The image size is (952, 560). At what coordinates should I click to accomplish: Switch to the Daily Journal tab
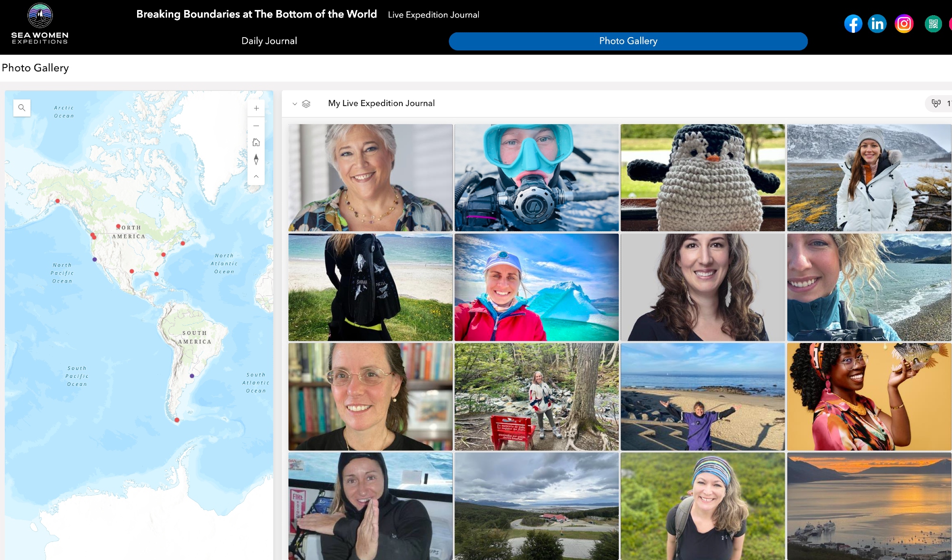coord(269,41)
